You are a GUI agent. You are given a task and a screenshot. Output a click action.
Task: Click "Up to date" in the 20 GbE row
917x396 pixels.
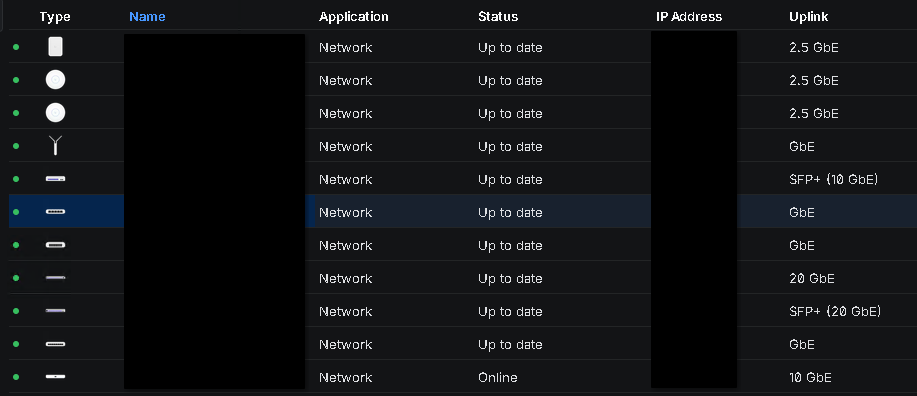(x=510, y=278)
